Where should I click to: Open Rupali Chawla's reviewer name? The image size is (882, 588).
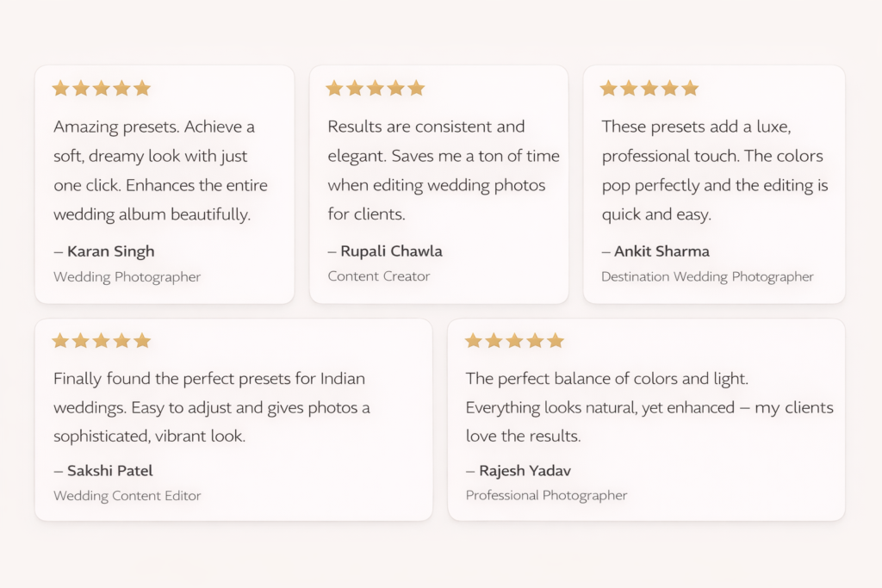coord(391,251)
